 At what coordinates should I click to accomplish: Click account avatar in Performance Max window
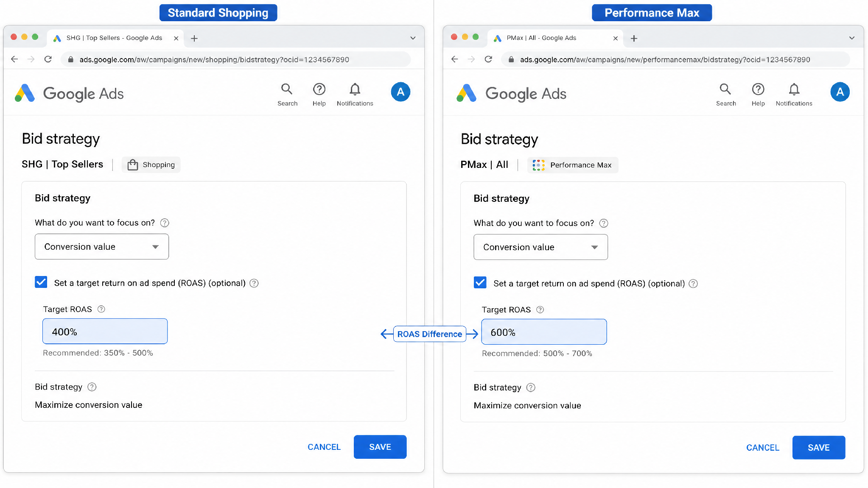tap(840, 92)
